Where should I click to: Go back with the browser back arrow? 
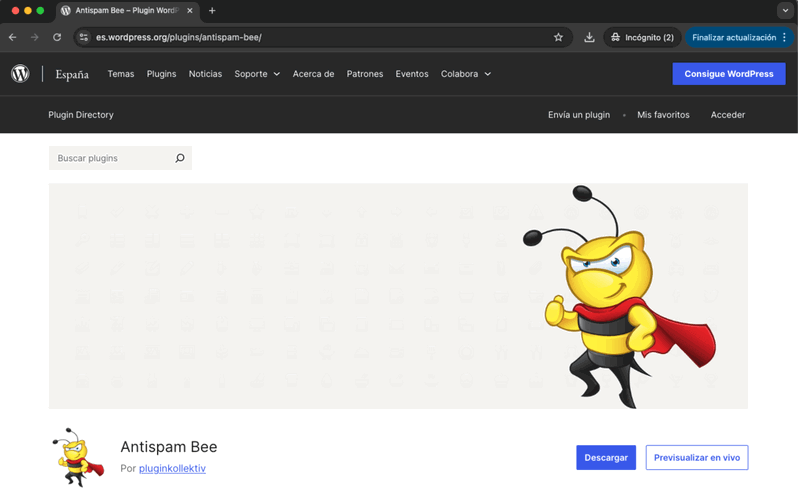[x=13, y=37]
